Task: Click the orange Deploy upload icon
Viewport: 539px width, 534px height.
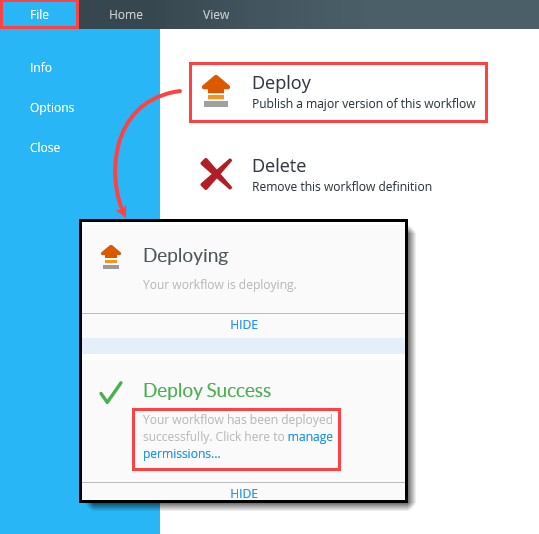Action: click(x=216, y=91)
